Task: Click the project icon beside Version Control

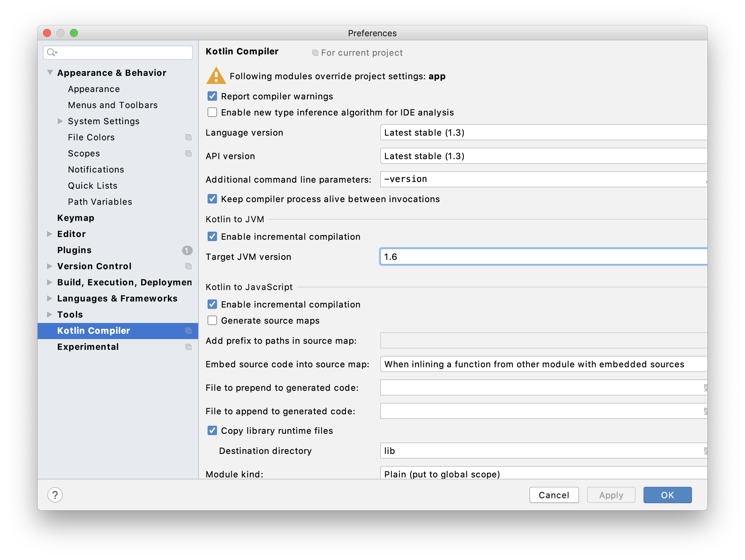Action: (188, 266)
